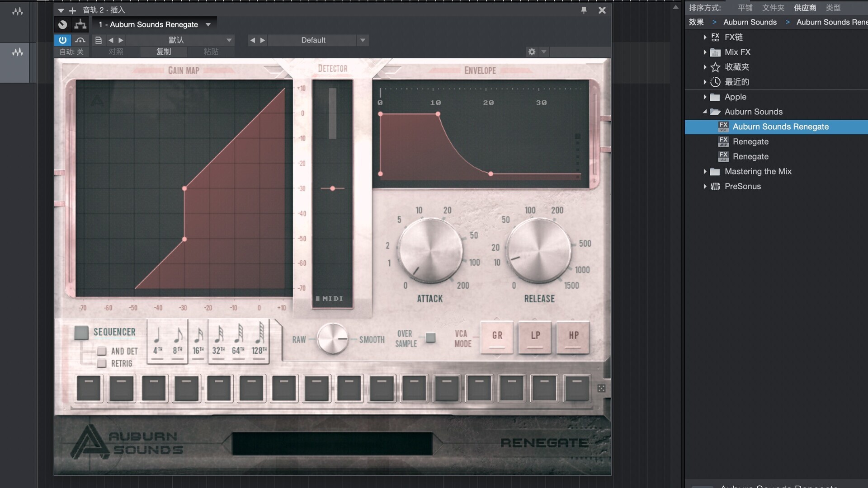
Task: Go to next preset beside 默认
Action: tap(121, 40)
